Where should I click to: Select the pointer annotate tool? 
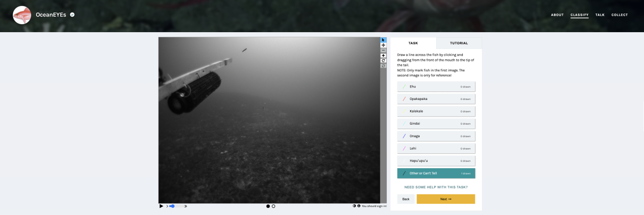coord(383,40)
